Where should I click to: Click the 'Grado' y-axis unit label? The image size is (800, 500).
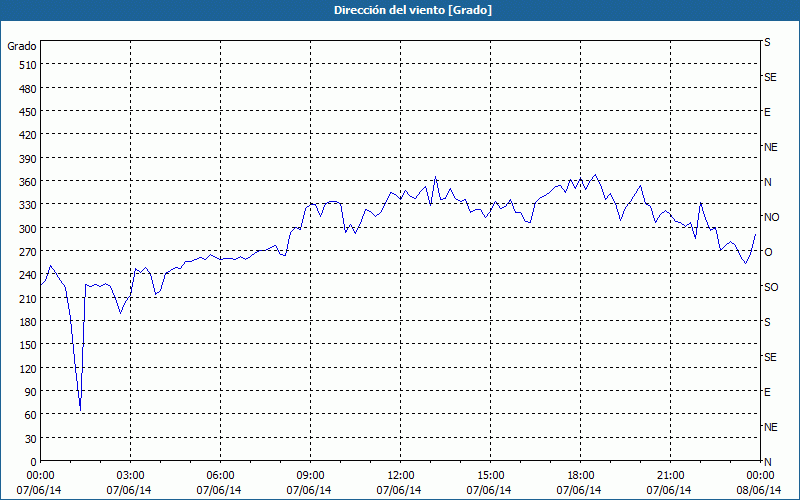pos(22,46)
